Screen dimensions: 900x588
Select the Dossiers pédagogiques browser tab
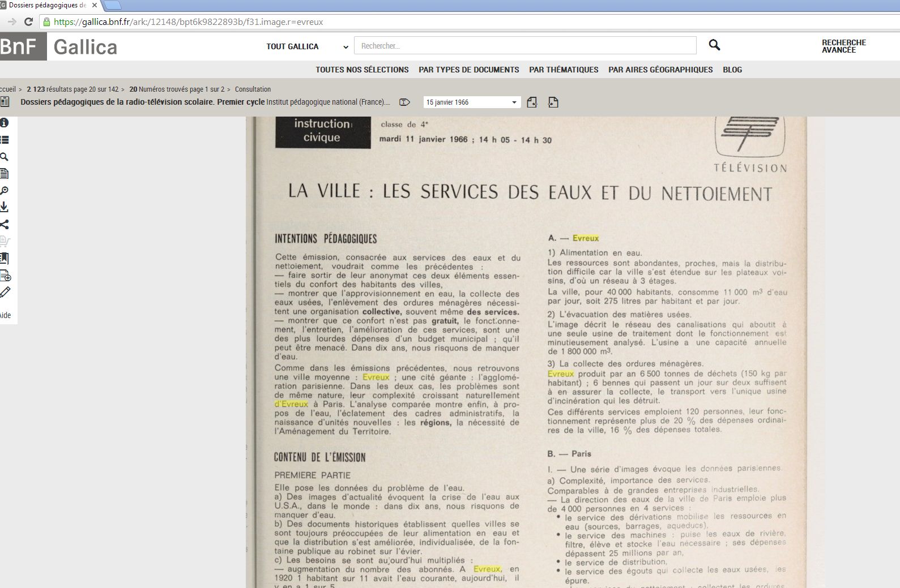48,6
